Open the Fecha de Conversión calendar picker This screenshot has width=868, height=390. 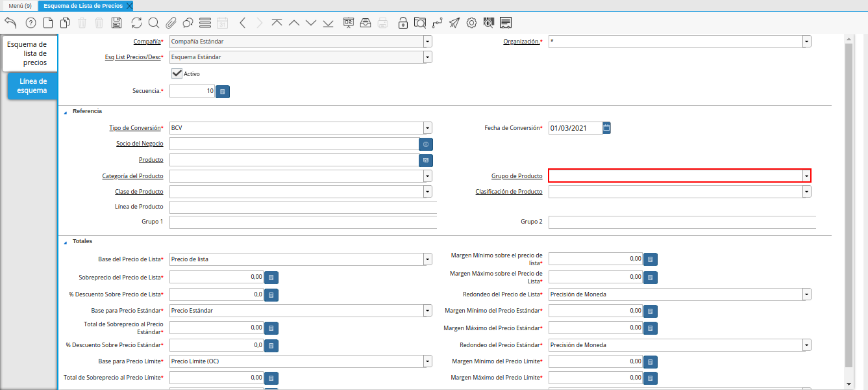[x=606, y=128]
